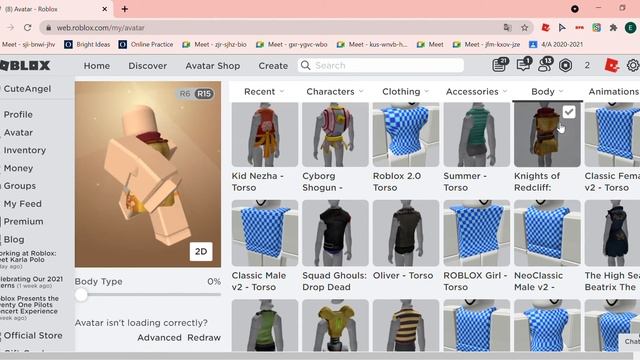Open My Feed in the sidebar
Image resolution: width=640 pixels, height=360 pixels.
[22, 204]
